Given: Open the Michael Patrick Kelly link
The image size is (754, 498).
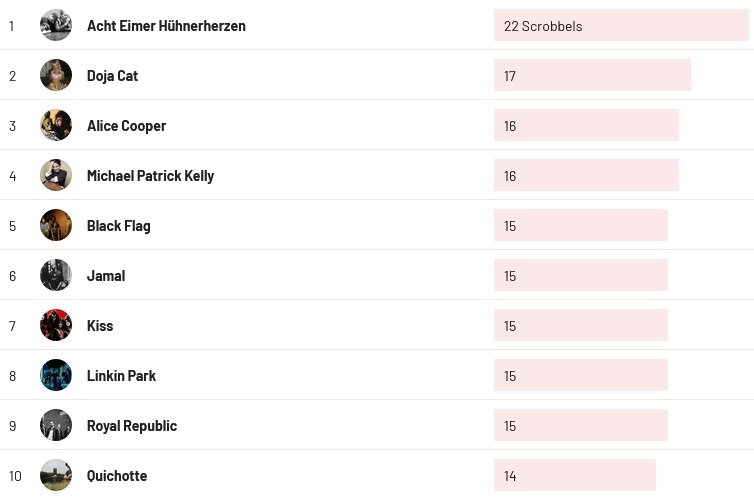Looking at the screenshot, I should point(150,176).
